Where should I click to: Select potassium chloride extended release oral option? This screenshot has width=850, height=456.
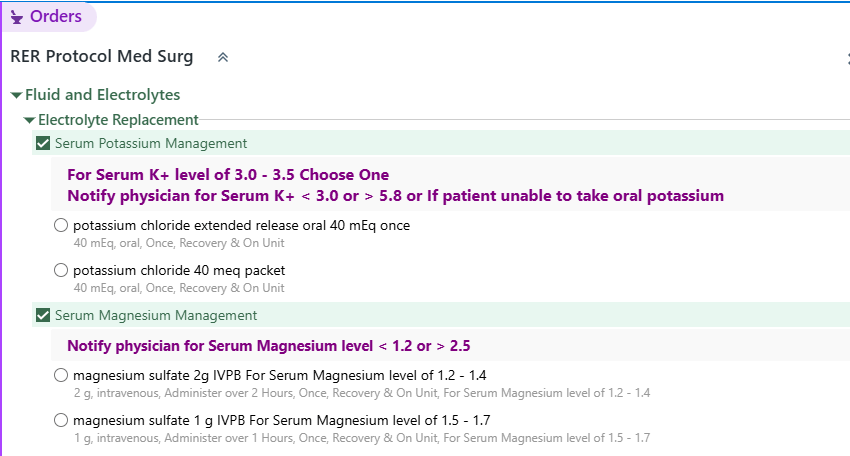pyautogui.click(x=61, y=225)
